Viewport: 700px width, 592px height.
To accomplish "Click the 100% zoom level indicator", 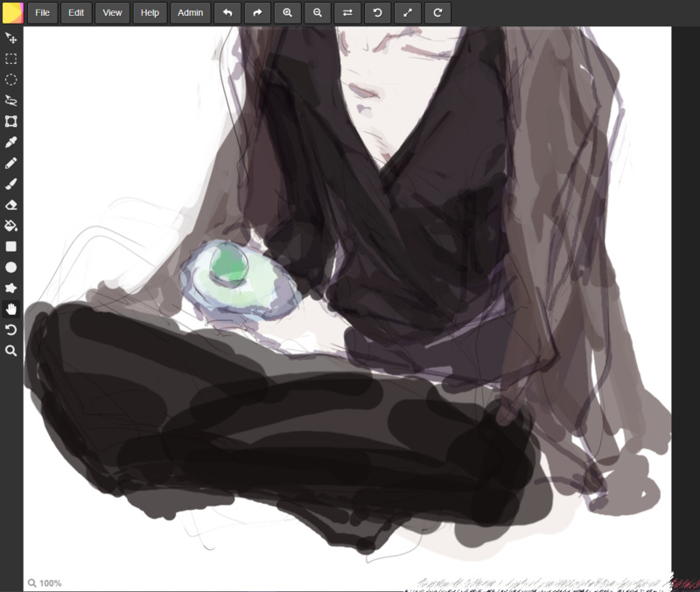I will coord(45,583).
